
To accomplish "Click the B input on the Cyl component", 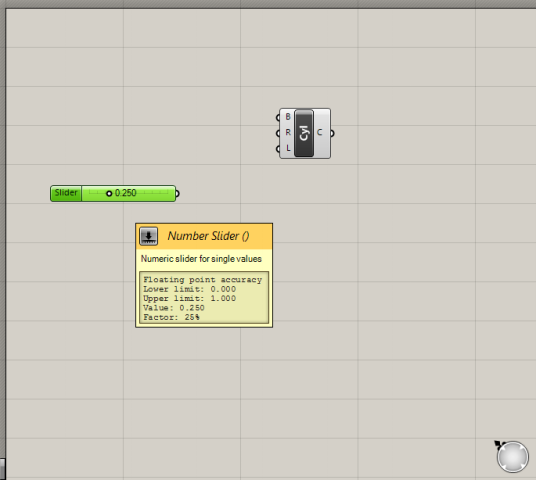I will [288, 117].
